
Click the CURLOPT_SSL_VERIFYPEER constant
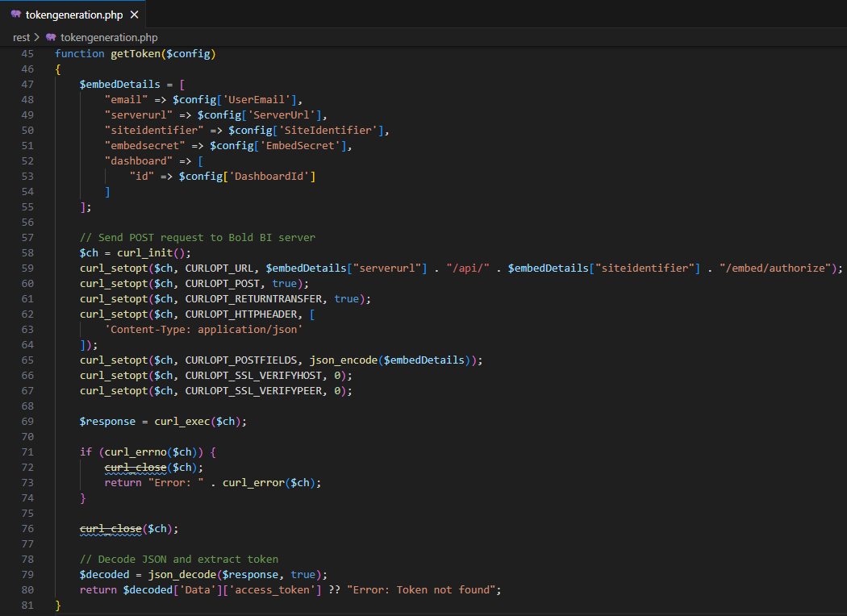[252, 390]
